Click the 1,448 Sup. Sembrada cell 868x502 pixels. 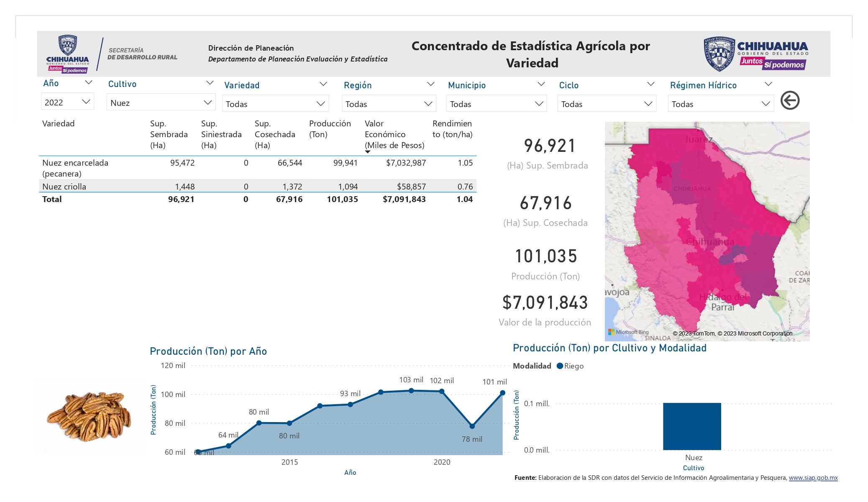(x=185, y=187)
